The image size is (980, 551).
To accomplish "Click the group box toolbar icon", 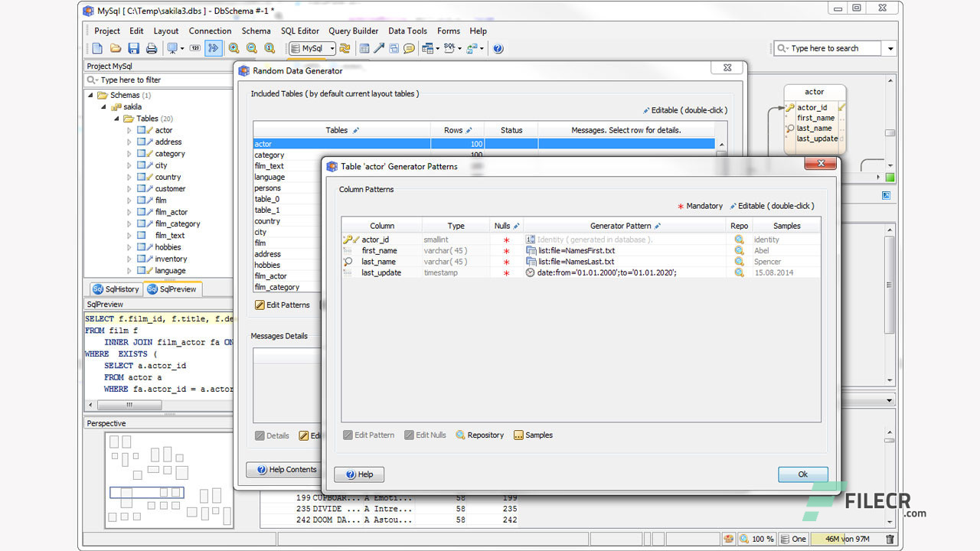I will 394,48.
